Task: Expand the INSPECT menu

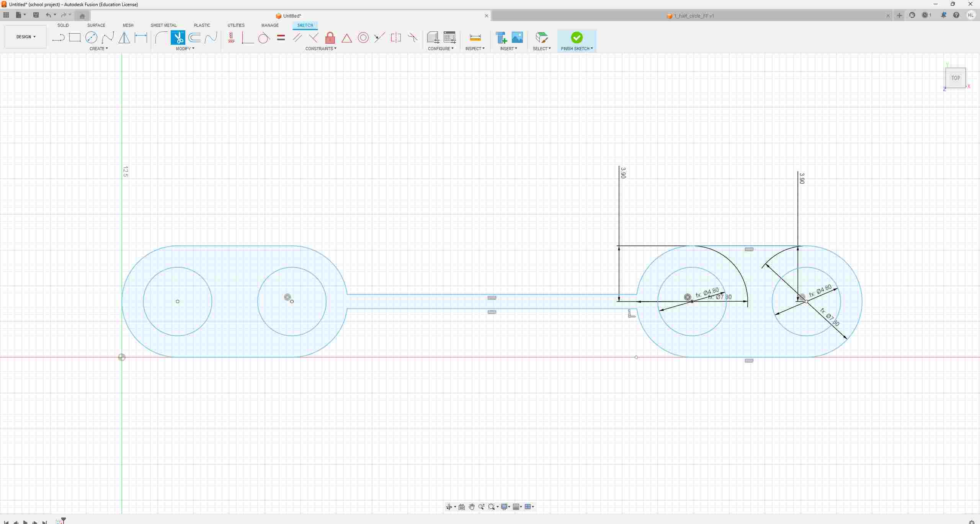Action: tap(475, 49)
